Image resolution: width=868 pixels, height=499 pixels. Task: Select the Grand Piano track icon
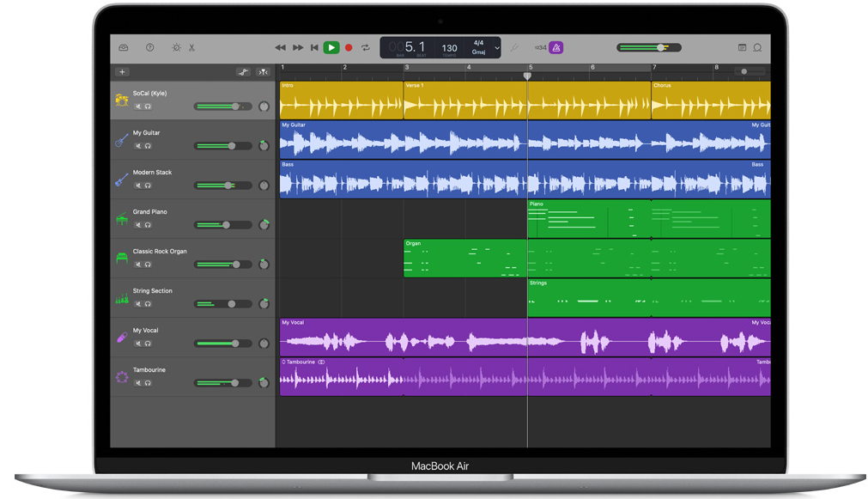122,219
